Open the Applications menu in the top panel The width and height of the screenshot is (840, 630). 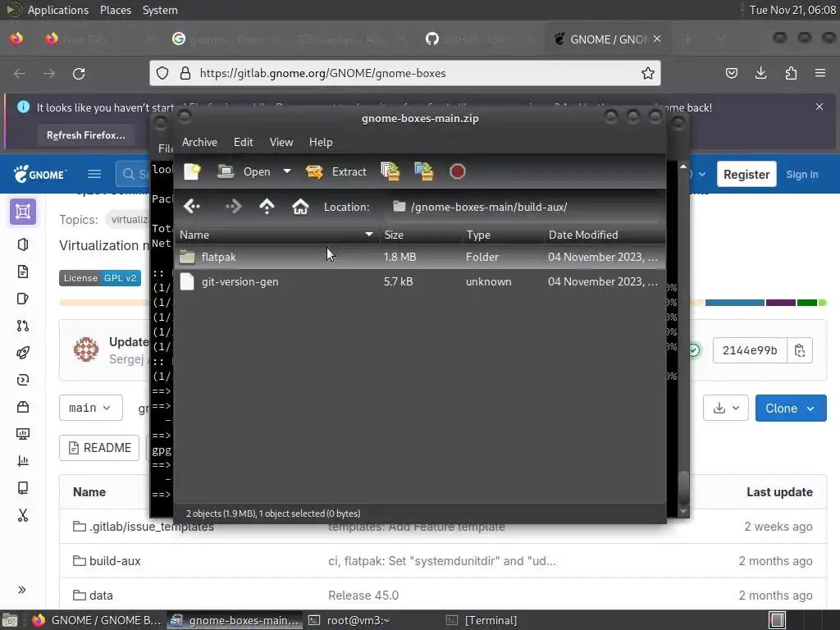coord(58,10)
